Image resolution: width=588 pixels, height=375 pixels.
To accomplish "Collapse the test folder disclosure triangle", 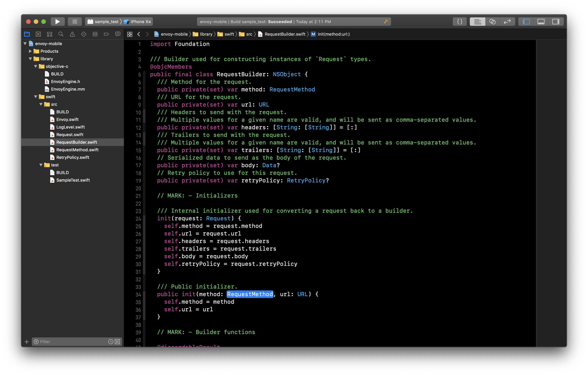I will [41, 165].
